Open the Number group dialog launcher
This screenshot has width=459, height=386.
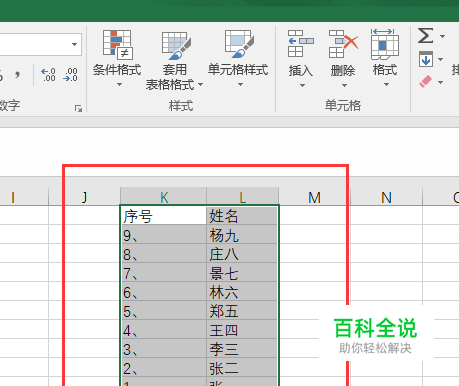pyautogui.click(x=78, y=108)
